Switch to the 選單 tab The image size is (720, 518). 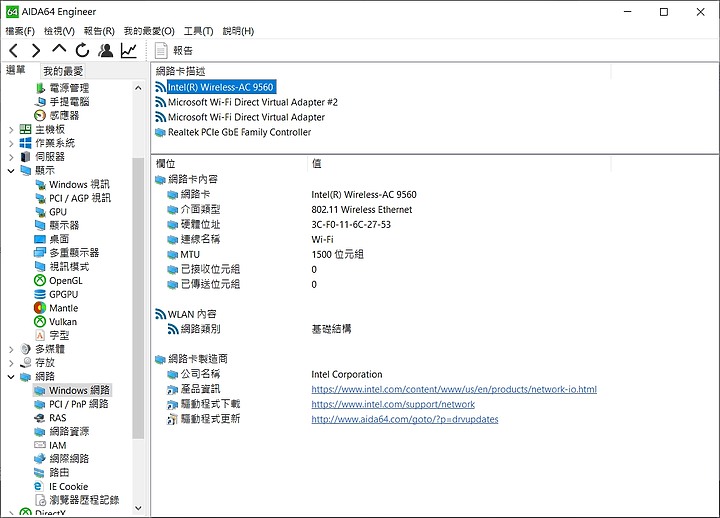click(x=16, y=70)
